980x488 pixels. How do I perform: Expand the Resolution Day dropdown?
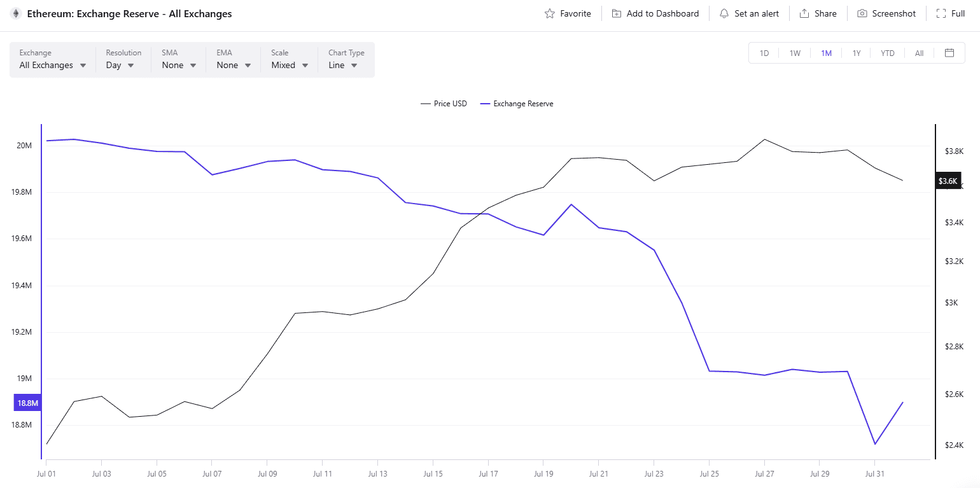pyautogui.click(x=120, y=65)
